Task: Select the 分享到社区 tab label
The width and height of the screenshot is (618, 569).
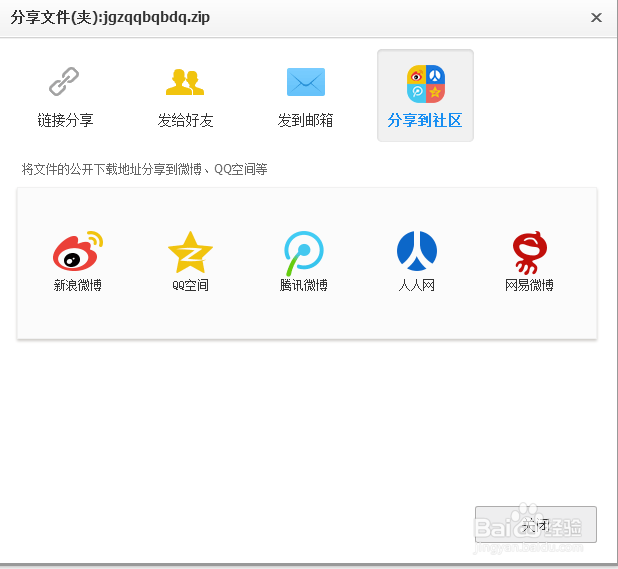Action: (425, 120)
